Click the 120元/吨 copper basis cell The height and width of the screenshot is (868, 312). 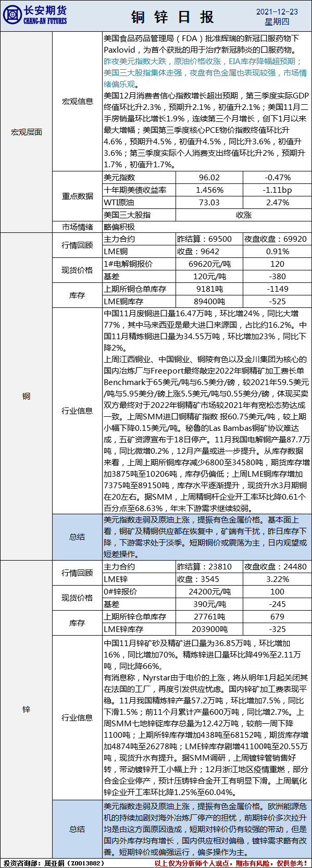coord(209,276)
